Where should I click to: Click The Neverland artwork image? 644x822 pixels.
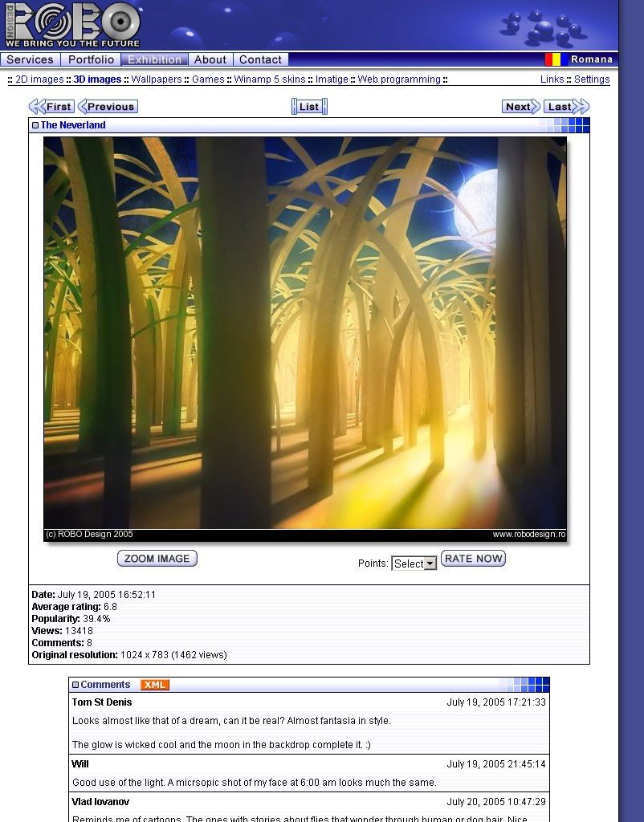coord(305,333)
